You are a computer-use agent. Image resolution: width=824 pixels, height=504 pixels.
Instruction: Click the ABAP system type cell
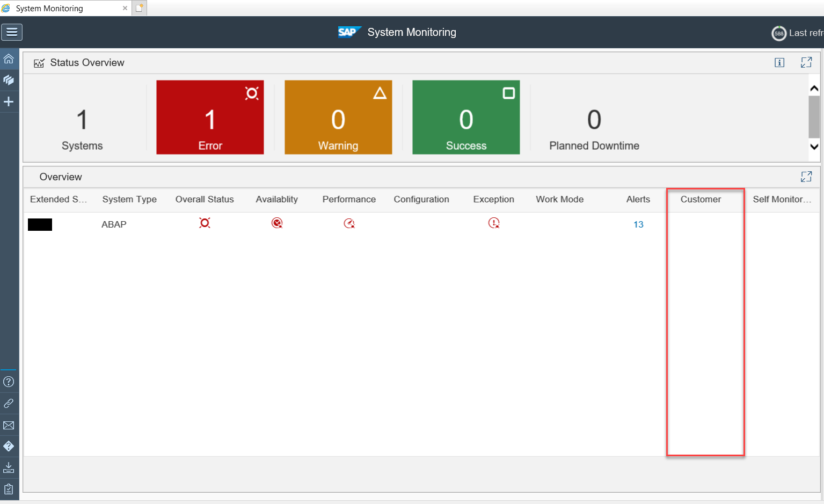114,224
